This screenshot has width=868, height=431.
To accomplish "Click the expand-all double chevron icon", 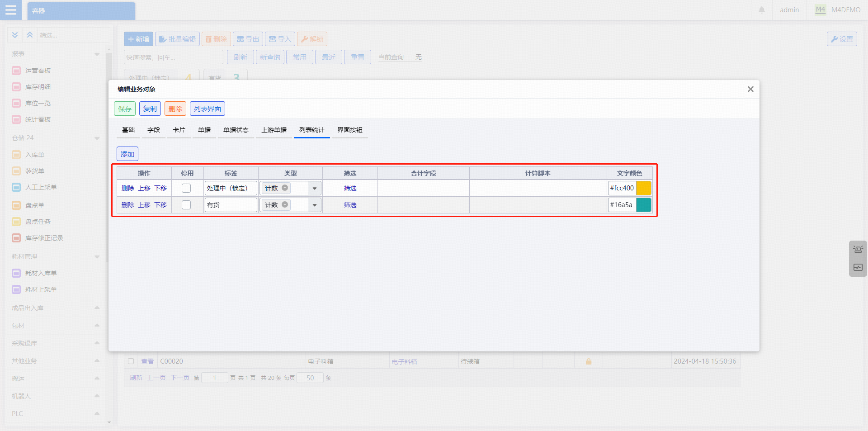I will tap(15, 35).
